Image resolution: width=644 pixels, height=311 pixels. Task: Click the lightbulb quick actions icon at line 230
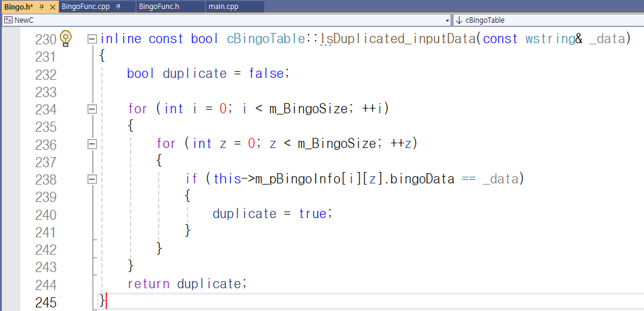click(x=66, y=38)
